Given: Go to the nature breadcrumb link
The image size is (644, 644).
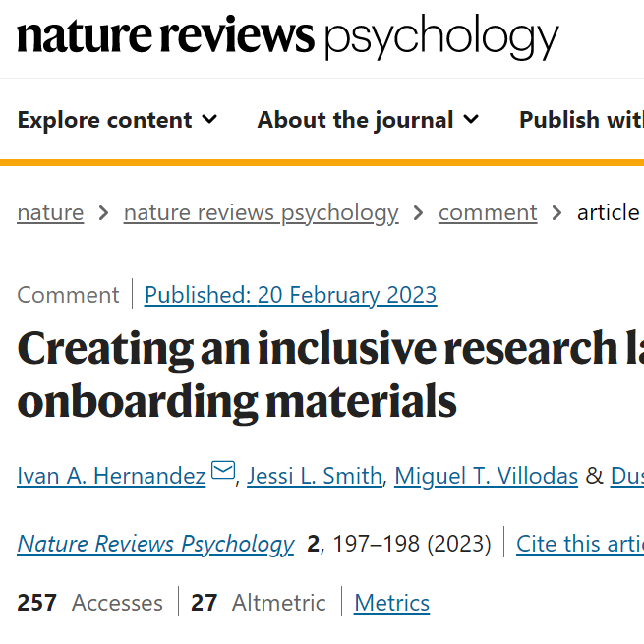Looking at the screenshot, I should click(50, 213).
